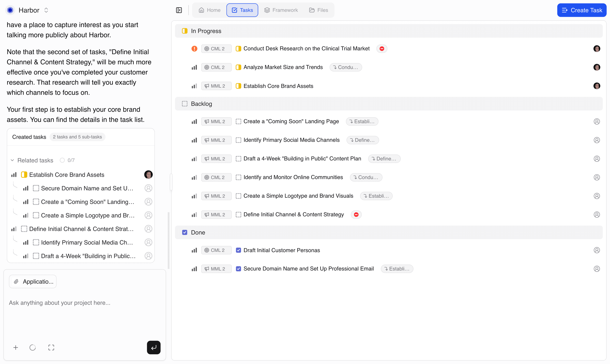Screen dimensions: 610x364
Task: Check the status box on Identify Primary Social Media Channels
Action: [238, 140]
